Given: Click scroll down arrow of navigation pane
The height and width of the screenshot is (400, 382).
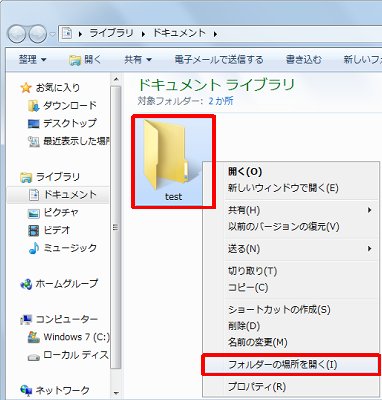Looking at the screenshot, I should 116,393.
